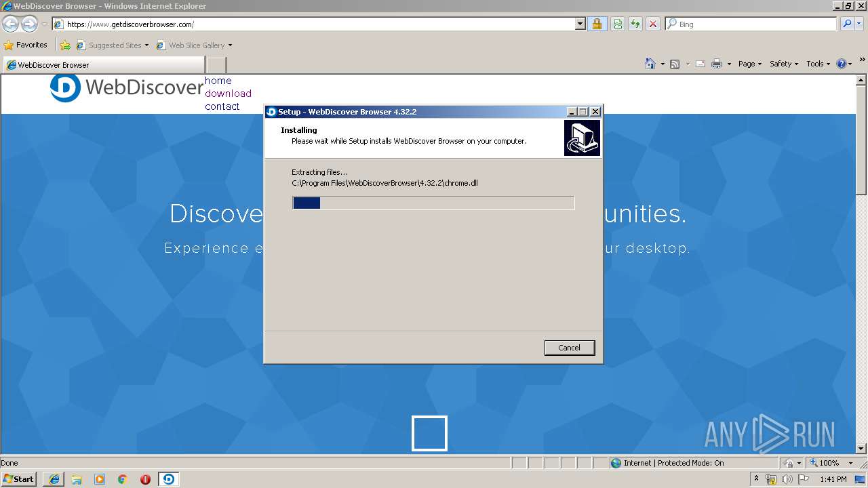The image size is (868, 488).
Task: Click the network warning tray icon
Action: point(771,479)
